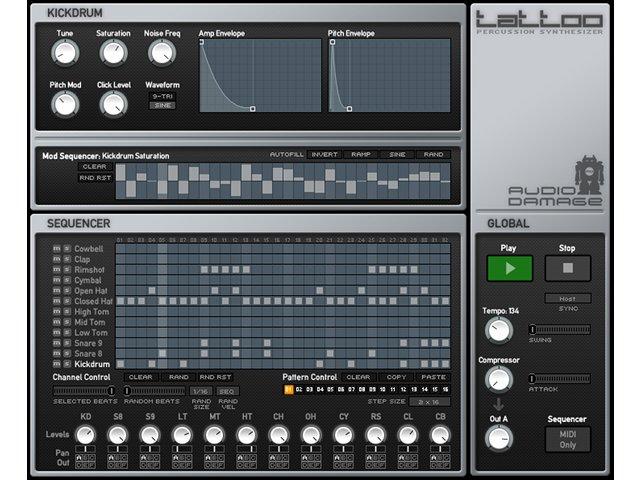The image size is (640, 480).
Task: Click the Swing slider
Action: [559, 329]
